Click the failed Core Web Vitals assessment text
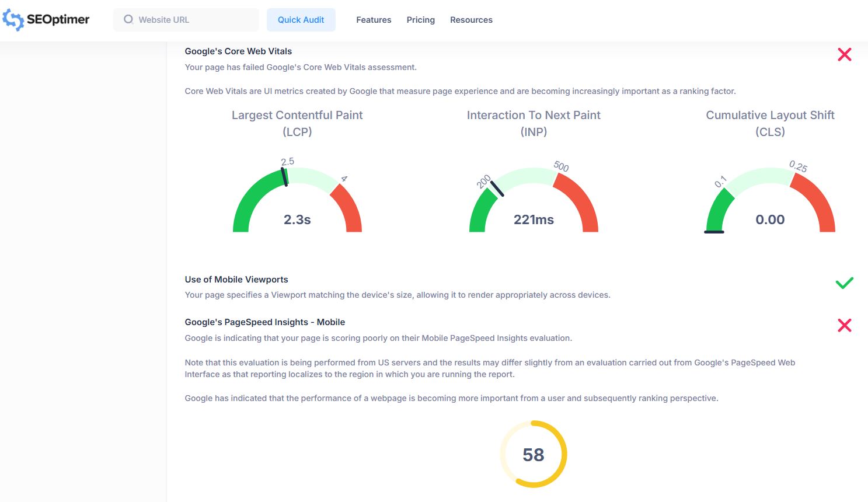The height and width of the screenshot is (502, 868). coord(301,67)
